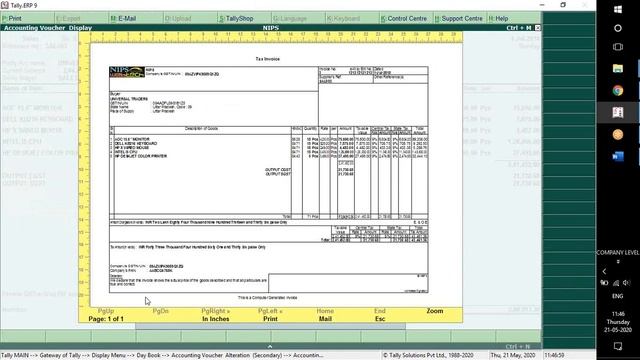Click the Tally MAIN breadcrumb path
The image size is (640, 360).
click(x=162, y=356)
